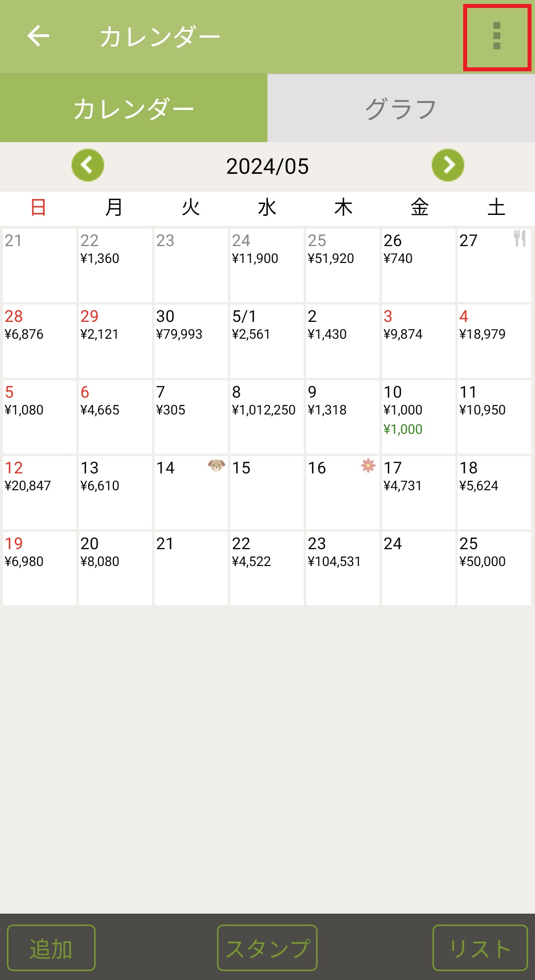Open the リスト view button

[x=480, y=948]
